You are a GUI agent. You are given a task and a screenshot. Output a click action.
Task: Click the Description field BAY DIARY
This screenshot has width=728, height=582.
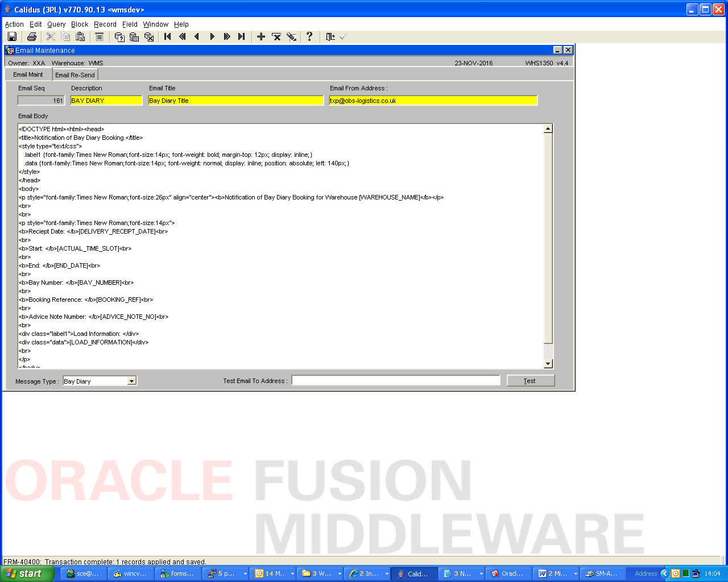pyautogui.click(x=106, y=101)
